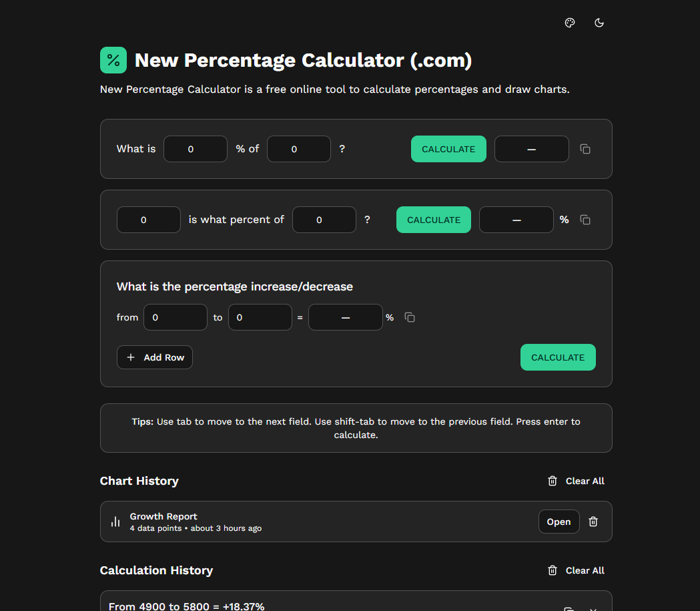Click the trash icon beside Chart History Clear All
Screen dimensions: 700x611
[552, 480]
